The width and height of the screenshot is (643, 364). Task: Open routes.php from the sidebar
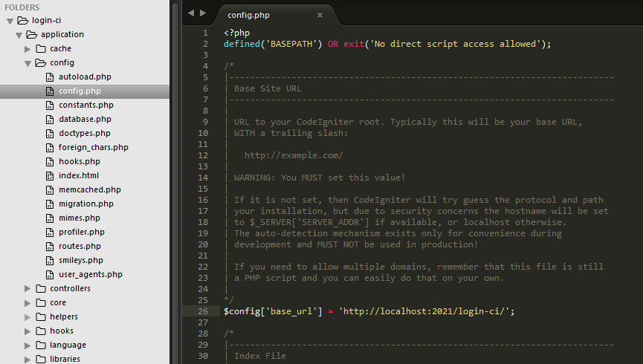tap(80, 247)
